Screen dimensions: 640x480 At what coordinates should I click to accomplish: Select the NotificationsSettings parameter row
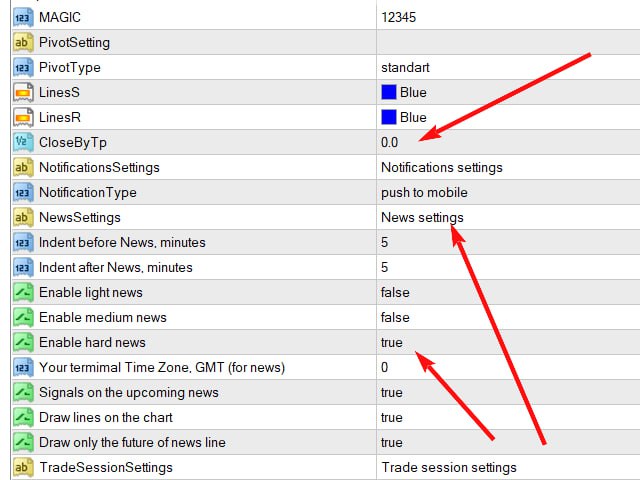pos(99,167)
